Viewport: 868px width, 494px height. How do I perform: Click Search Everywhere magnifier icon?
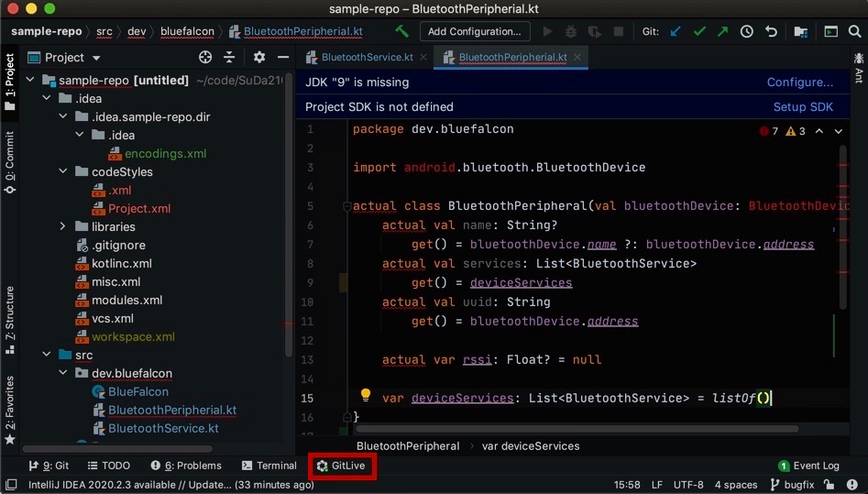tap(855, 31)
